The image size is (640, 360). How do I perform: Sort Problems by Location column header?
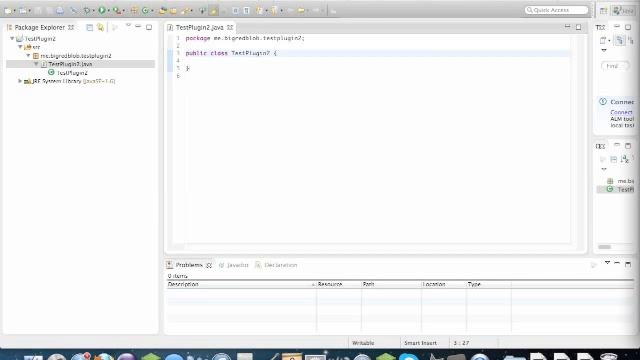tap(443, 284)
